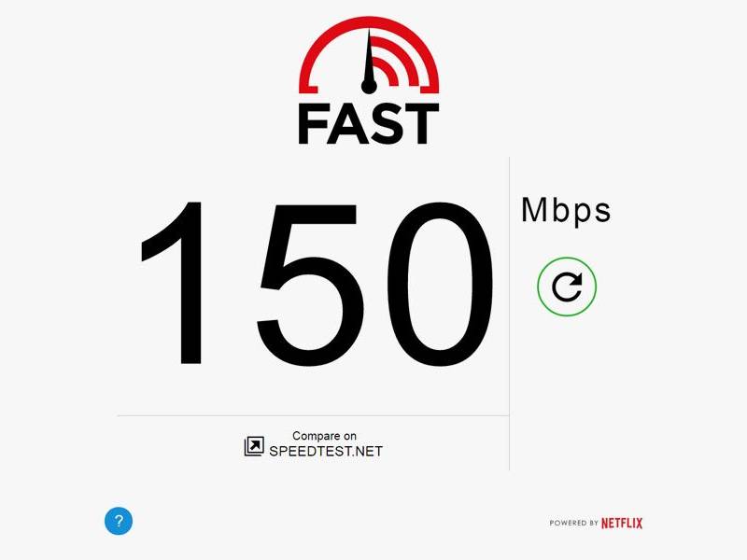This screenshot has height=560, width=747.
Task: Select the red signal arcs inside the gauge
Action: coord(391,61)
